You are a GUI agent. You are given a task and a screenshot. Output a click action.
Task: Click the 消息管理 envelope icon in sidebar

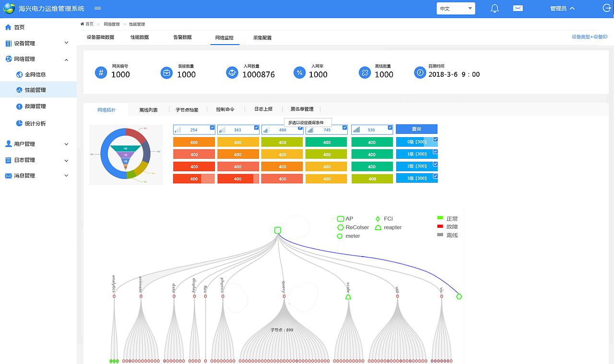coord(8,176)
